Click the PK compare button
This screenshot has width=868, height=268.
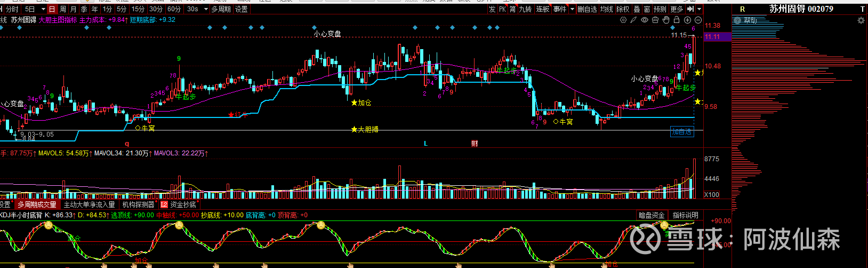(502, 9)
